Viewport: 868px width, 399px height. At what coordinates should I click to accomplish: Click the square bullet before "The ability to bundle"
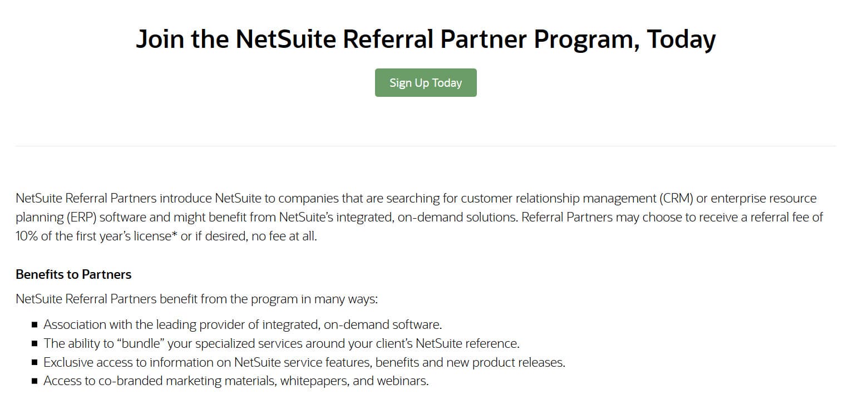pyautogui.click(x=34, y=343)
